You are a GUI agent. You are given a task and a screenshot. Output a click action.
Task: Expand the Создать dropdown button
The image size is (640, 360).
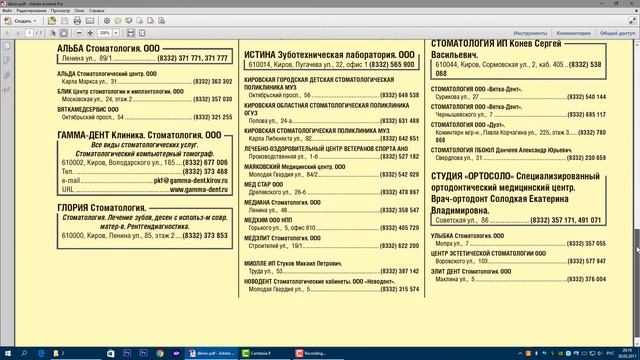point(20,21)
